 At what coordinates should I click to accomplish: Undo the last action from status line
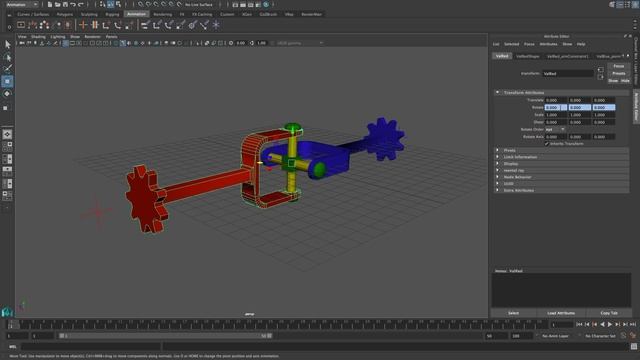(73, 4)
